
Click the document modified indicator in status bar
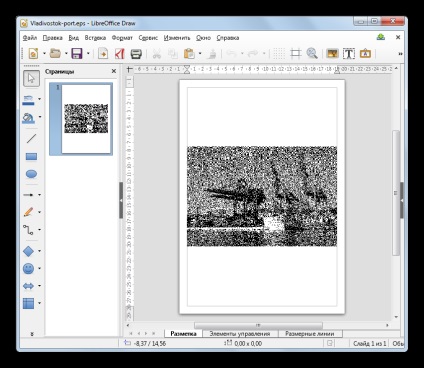point(329,343)
